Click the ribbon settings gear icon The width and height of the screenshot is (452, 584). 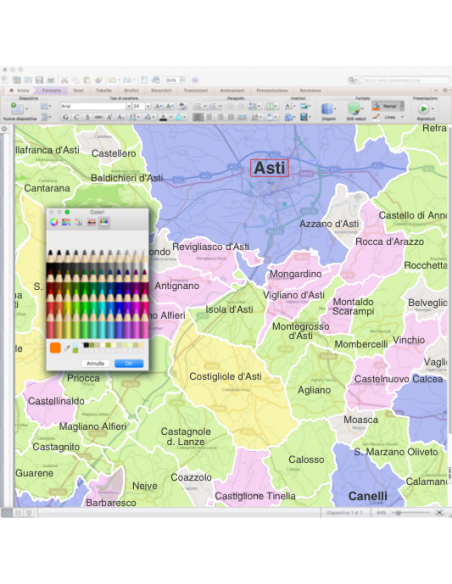[445, 90]
